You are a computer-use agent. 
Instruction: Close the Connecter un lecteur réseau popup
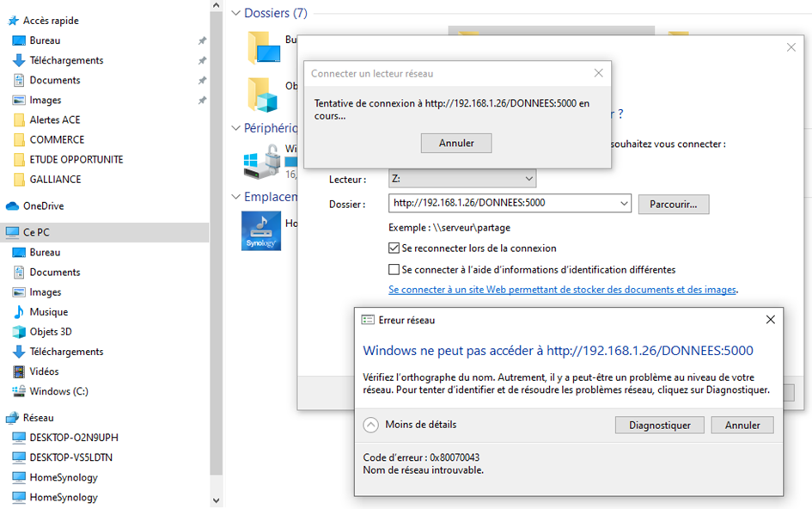click(x=598, y=73)
